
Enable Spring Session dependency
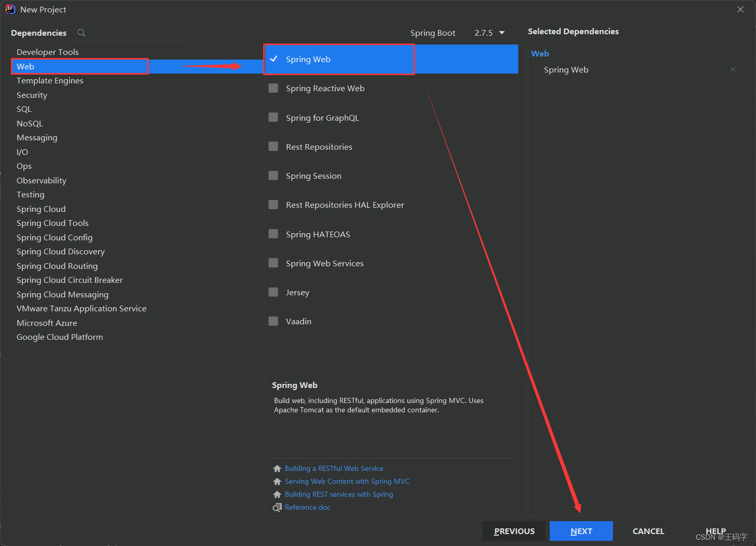pyautogui.click(x=274, y=176)
